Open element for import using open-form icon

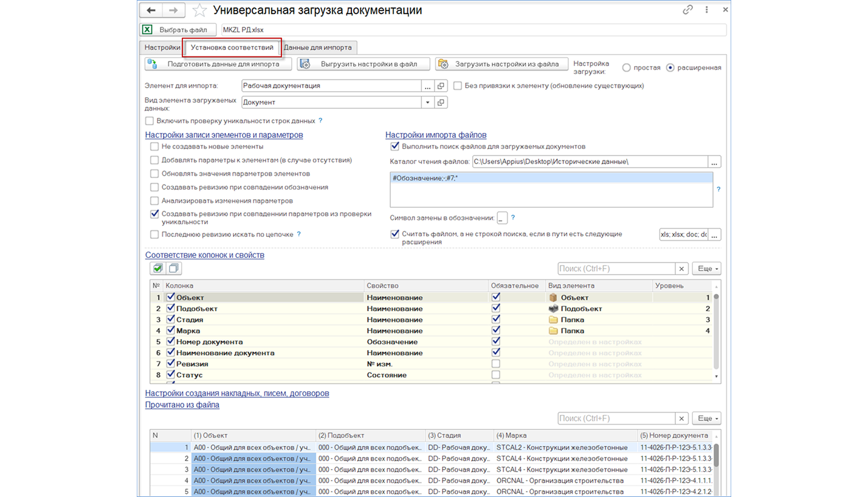(x=442, y=86)
